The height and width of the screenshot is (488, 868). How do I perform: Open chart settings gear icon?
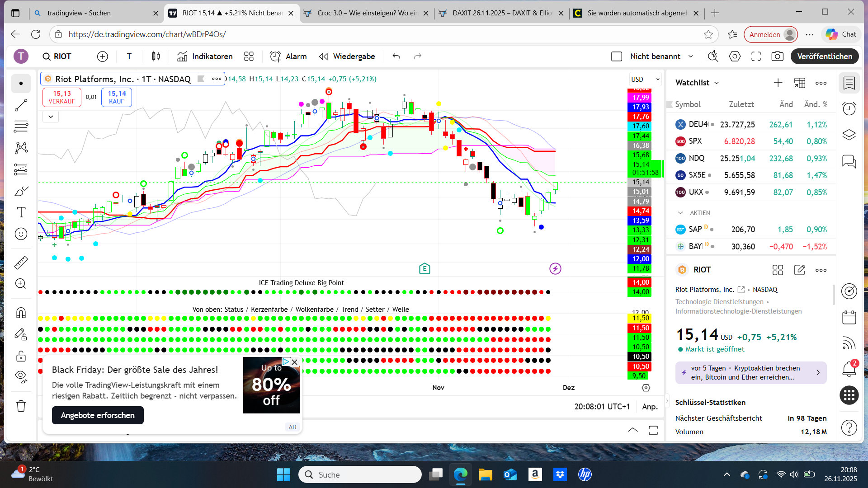735,56
